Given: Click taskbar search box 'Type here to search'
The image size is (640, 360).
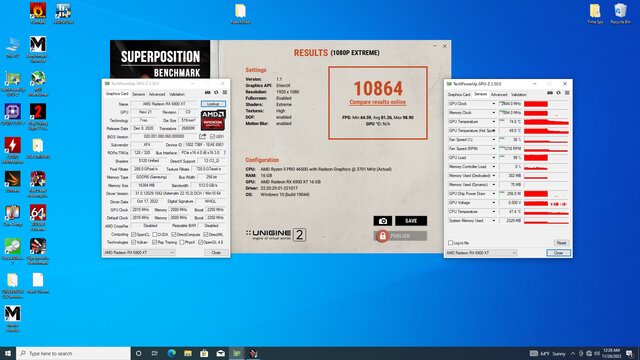Looking at the screenshot, I should tap(73, 353).
